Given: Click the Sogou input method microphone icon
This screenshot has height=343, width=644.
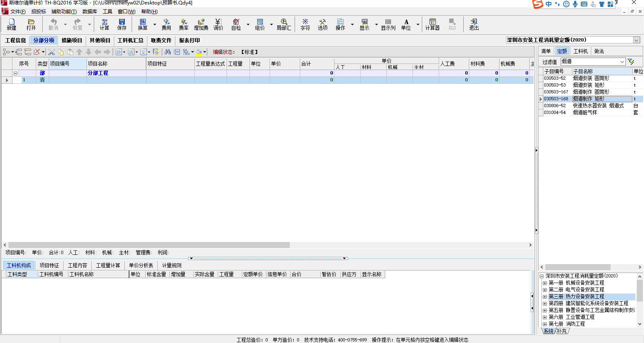Looking at the screenshot, I should [x=575, y=4].
